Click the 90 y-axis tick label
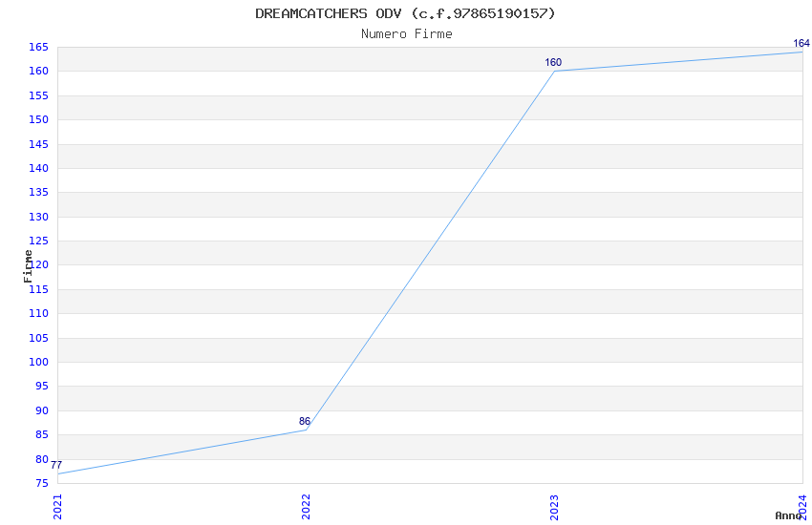Screen dimensions: 812x525 42,411
